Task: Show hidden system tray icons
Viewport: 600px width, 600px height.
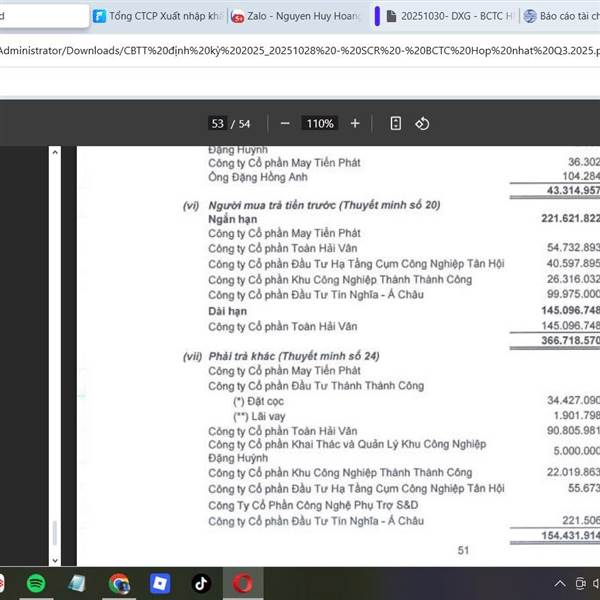Action: click(560, 584)
